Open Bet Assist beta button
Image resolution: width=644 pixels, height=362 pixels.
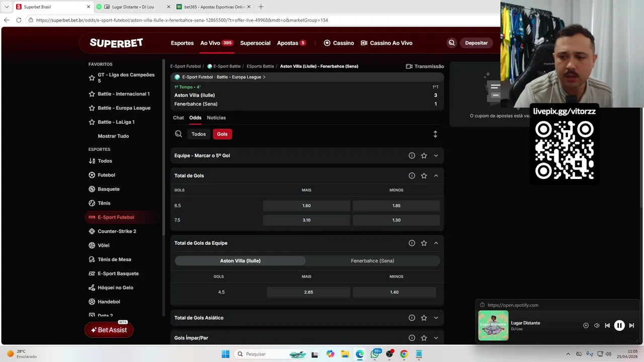(109, 330)
